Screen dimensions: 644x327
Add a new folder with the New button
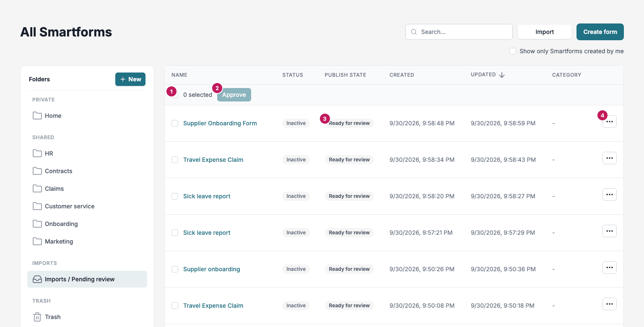click(x=130, y=79)
